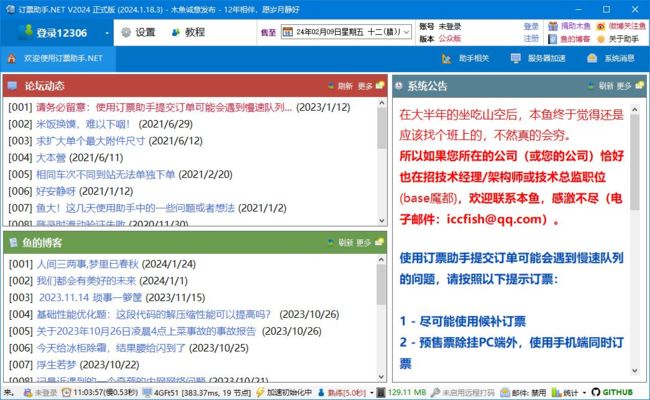Click the 论坛动态 list scroll down arrow

coord(382,221)
